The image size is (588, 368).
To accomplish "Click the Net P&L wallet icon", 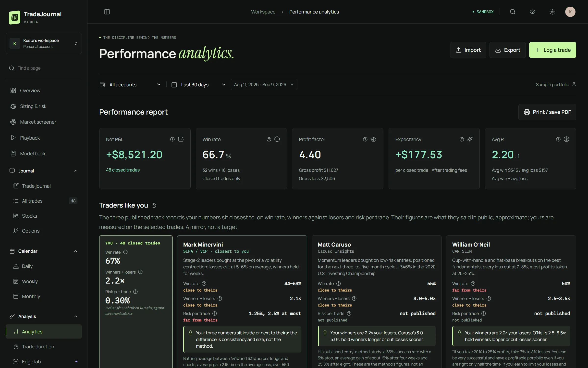I will coord(181,139).
